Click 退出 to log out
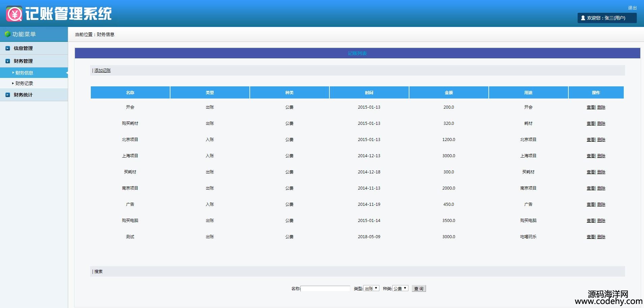 tap(632, 8)
